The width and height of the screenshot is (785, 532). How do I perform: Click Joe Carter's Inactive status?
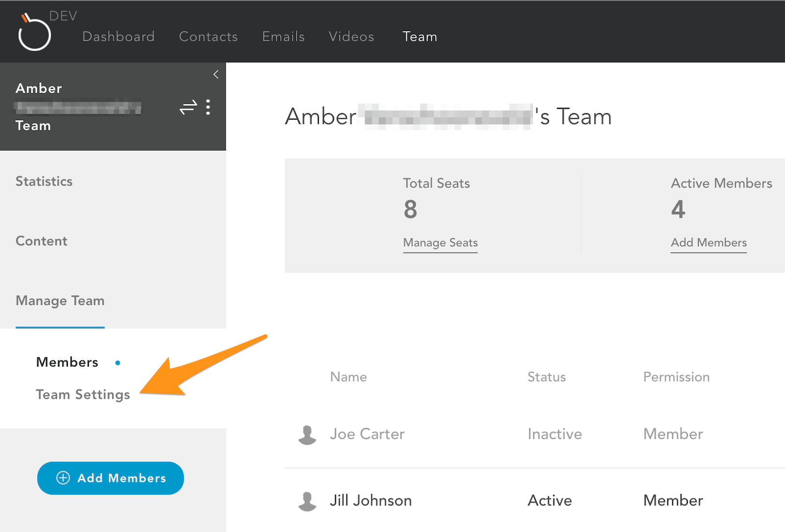(554, 434)
